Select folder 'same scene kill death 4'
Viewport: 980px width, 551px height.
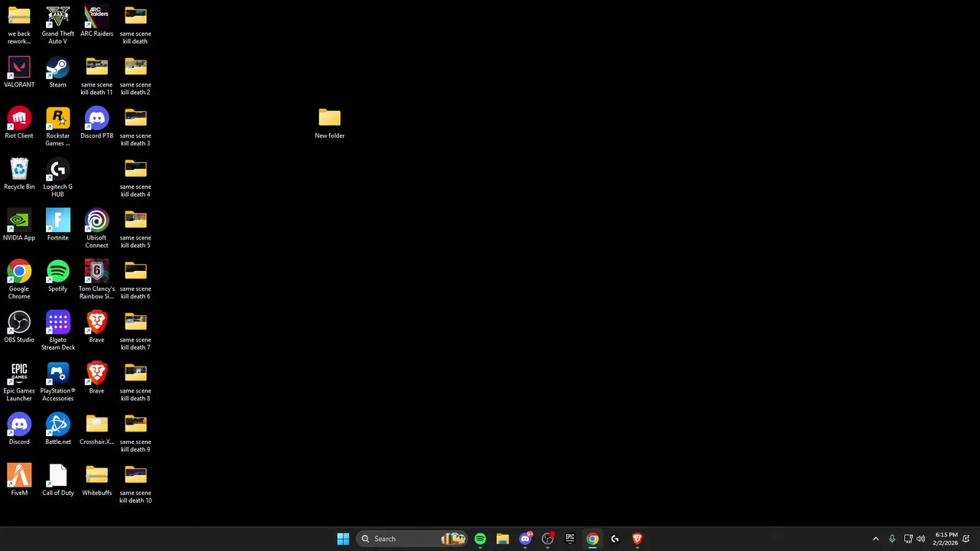pos(136,178)
